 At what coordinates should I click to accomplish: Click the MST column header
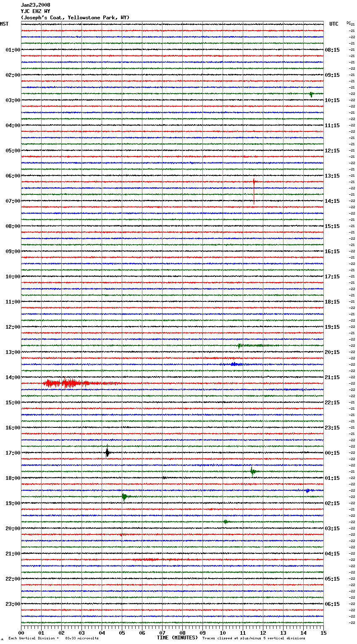point(4,24)
